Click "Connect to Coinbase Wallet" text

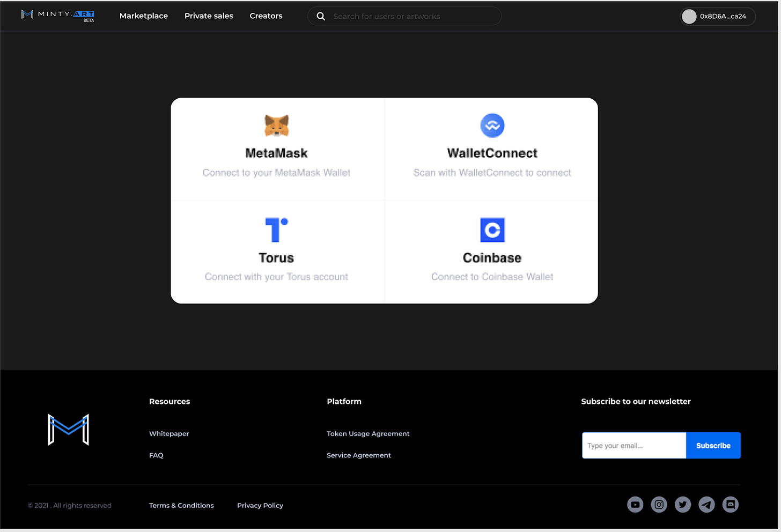[492, 277]
